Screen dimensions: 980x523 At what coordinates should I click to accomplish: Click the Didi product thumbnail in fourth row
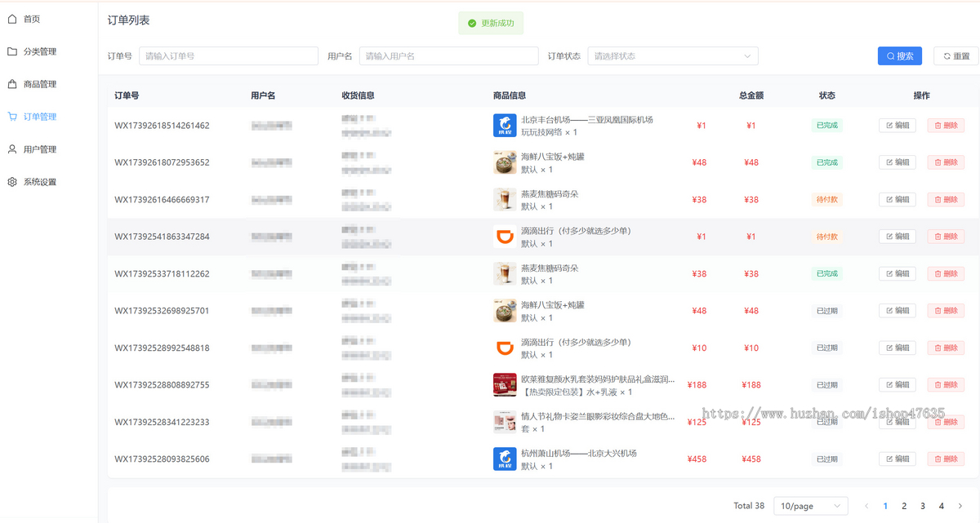[504, 237]
